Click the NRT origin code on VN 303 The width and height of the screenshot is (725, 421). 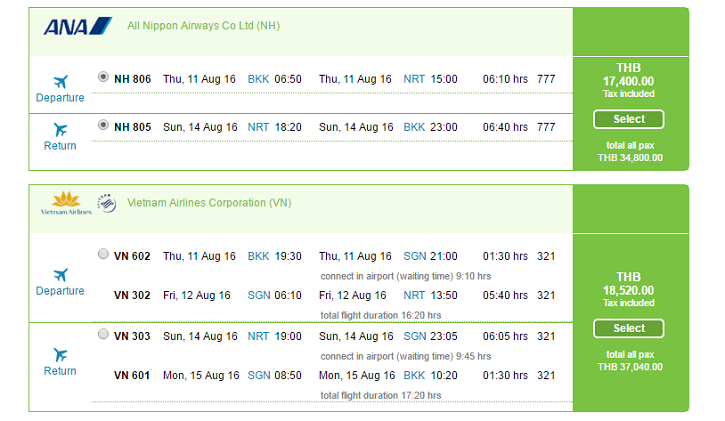258,336
